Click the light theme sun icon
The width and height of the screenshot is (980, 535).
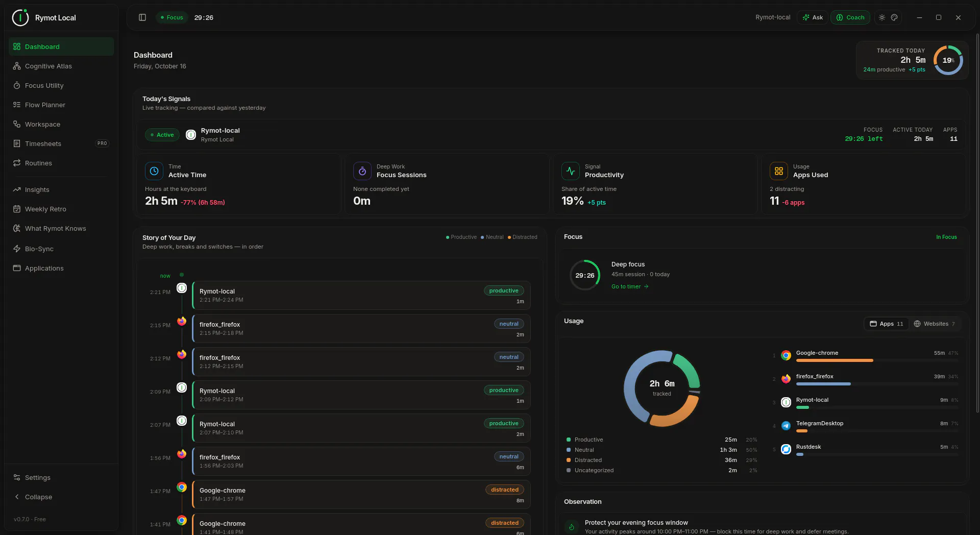click(x=881, y=17)
